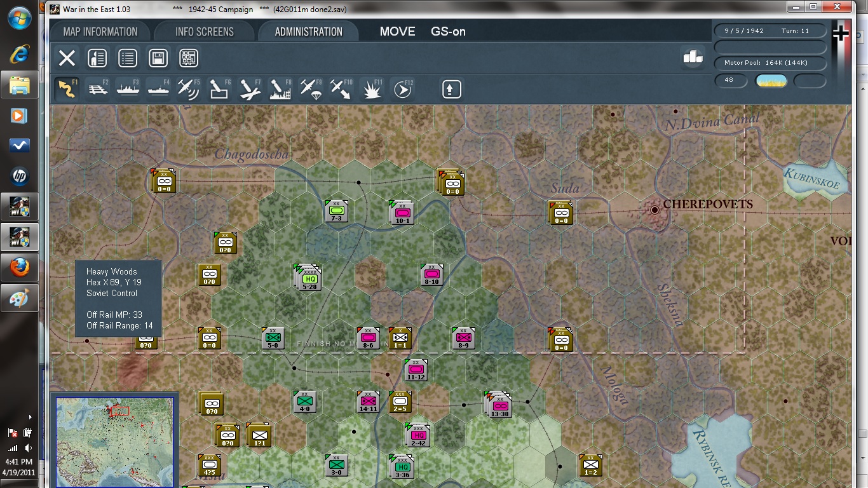Select the green 4-0 unit counter

(304, 402)
